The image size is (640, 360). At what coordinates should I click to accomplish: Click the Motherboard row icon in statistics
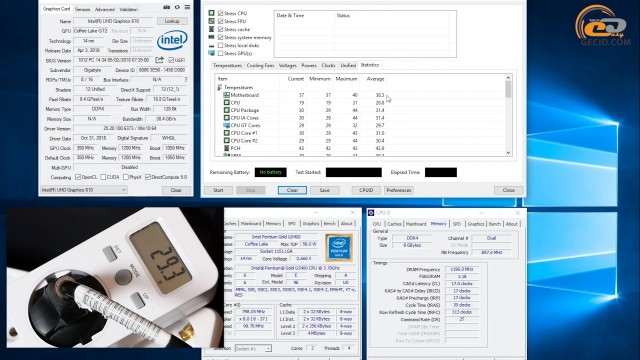pyautogui.click(x=227, y=95)
